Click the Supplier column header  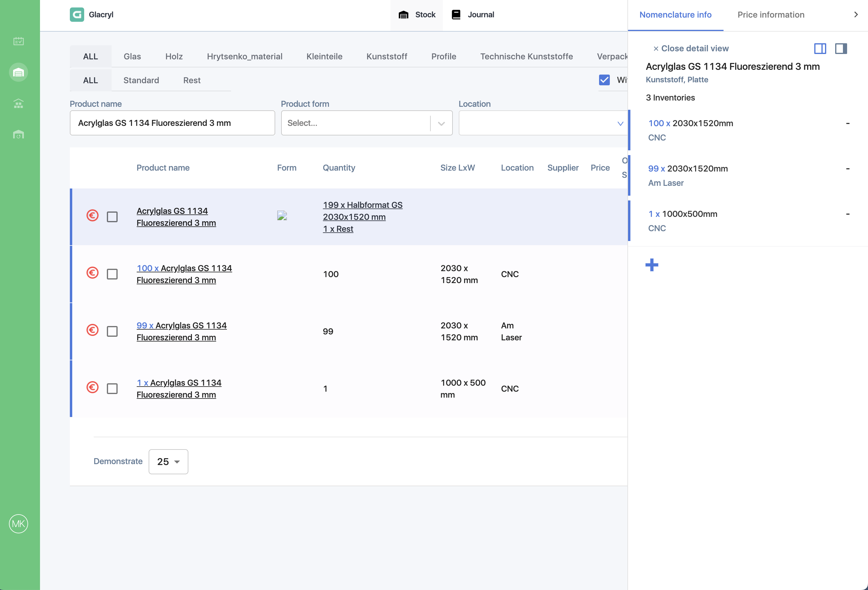point(563,168)
